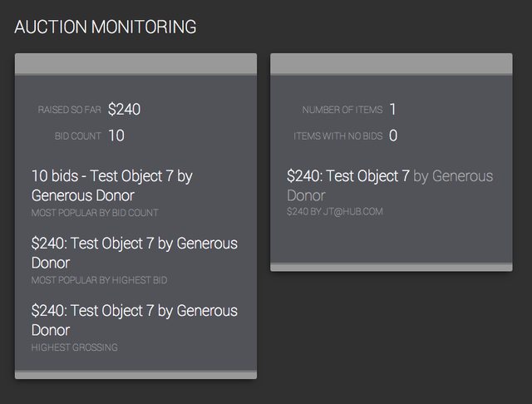Open the 10 bids Test Object 7 entry
532x404 pixels.
coord(112,185)
